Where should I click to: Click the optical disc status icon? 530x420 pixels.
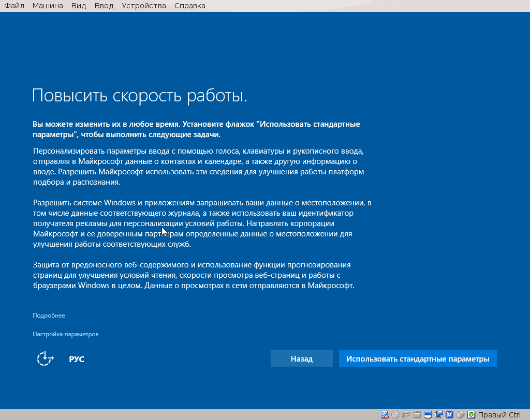(395, 415)
